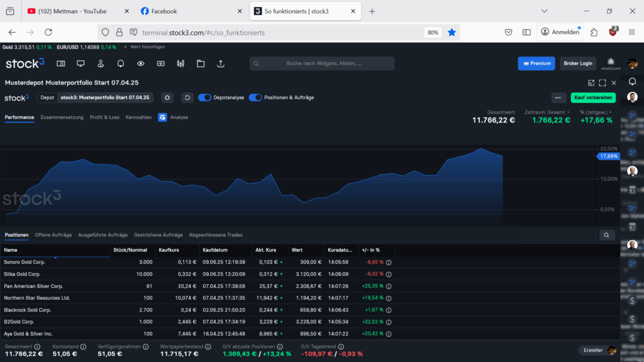
Task: Click Wert hinzufügen in the ticker bar
Action: click(x=144, y=47)
